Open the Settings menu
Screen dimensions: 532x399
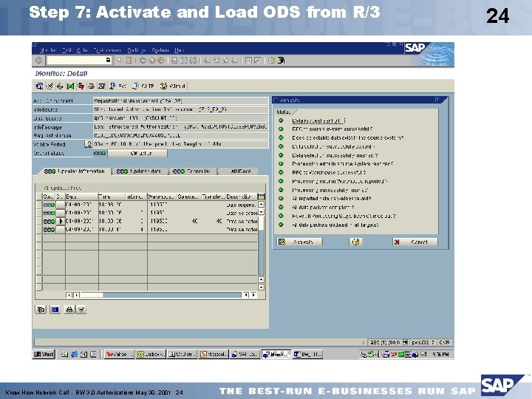tap(137, 50)
